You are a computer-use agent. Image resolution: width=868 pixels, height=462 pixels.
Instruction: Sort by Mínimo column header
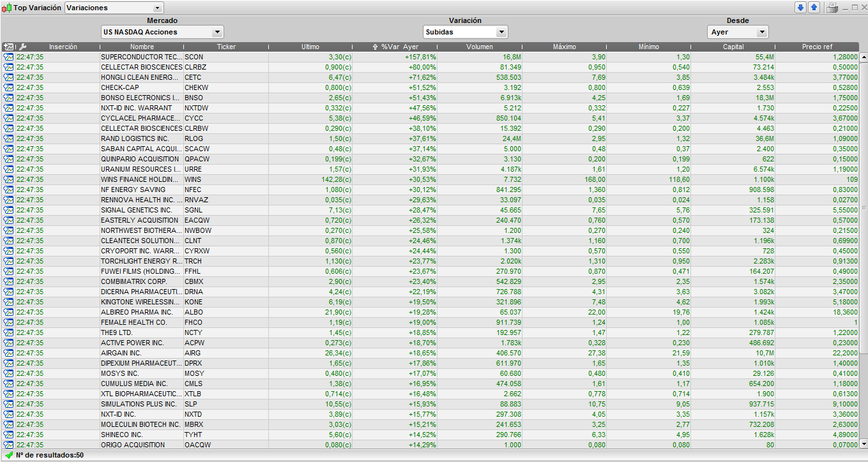[649, 47]
